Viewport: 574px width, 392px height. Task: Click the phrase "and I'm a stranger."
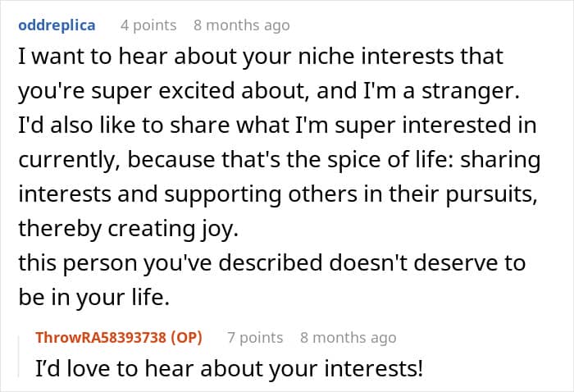418,91
